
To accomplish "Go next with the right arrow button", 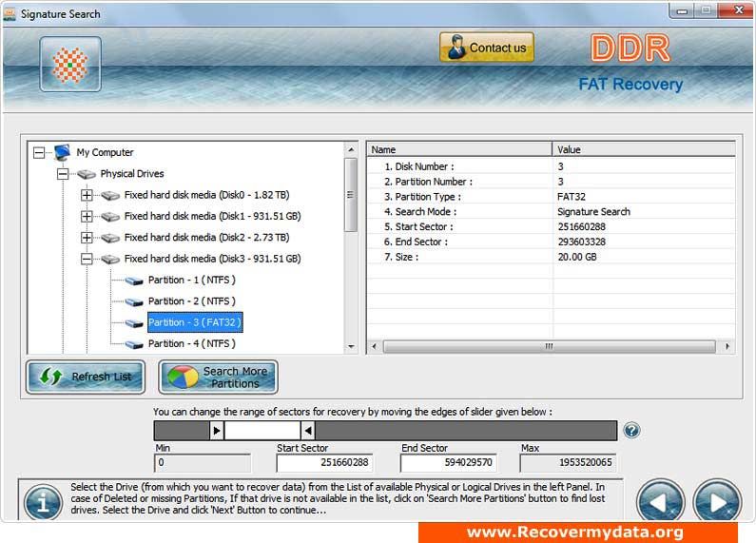I will tap(717, 501).
